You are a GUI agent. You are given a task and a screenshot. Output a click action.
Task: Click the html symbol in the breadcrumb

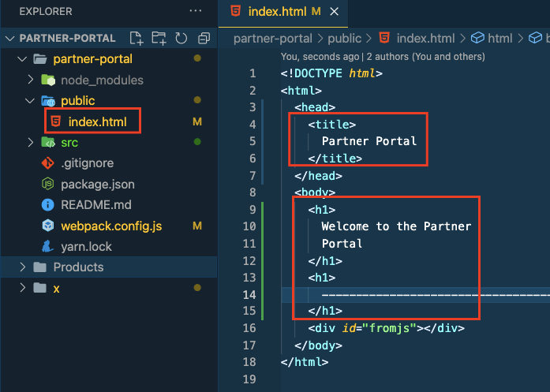(x=500, y=38)
